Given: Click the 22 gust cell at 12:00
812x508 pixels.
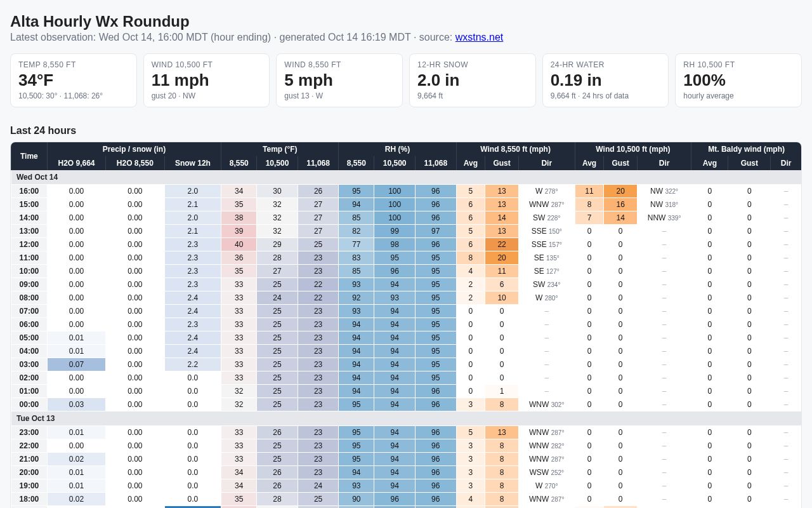Looking at the screenshot, I should pyautogui.click(x=502, y=244).
